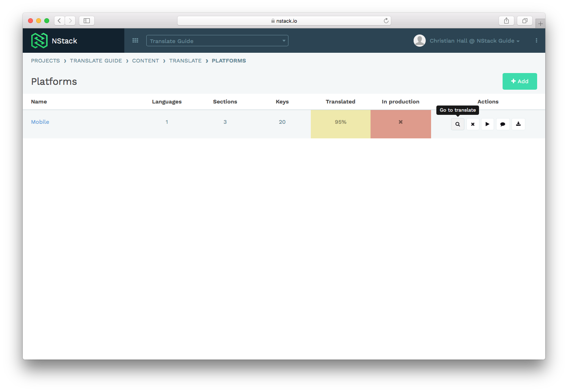
Task: Click the nstack.io address bar
Action: (x=284, y=21)
